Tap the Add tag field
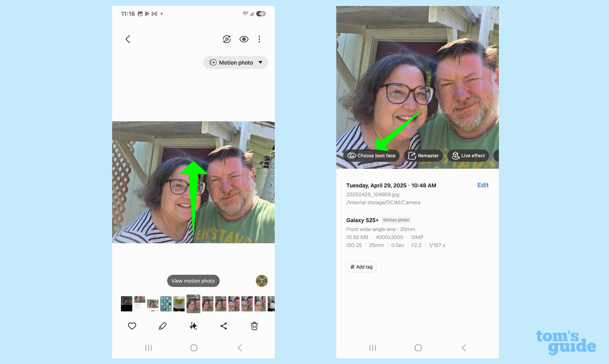609x364 pixels. 362,267
